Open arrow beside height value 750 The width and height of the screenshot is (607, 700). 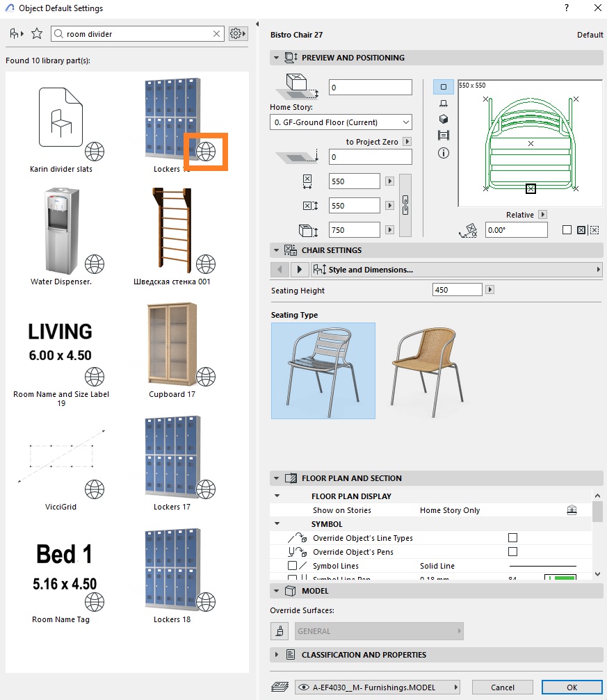point(389,230)
